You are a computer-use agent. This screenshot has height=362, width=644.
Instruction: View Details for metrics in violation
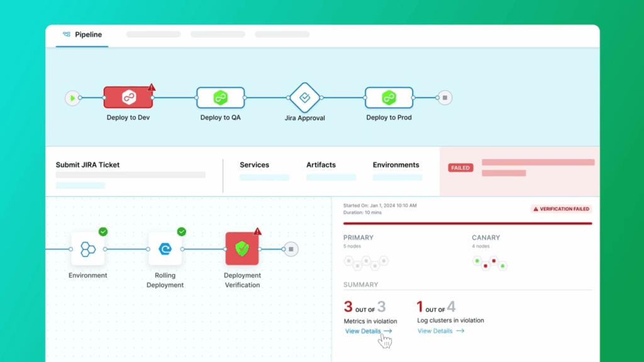pos(368,331)
